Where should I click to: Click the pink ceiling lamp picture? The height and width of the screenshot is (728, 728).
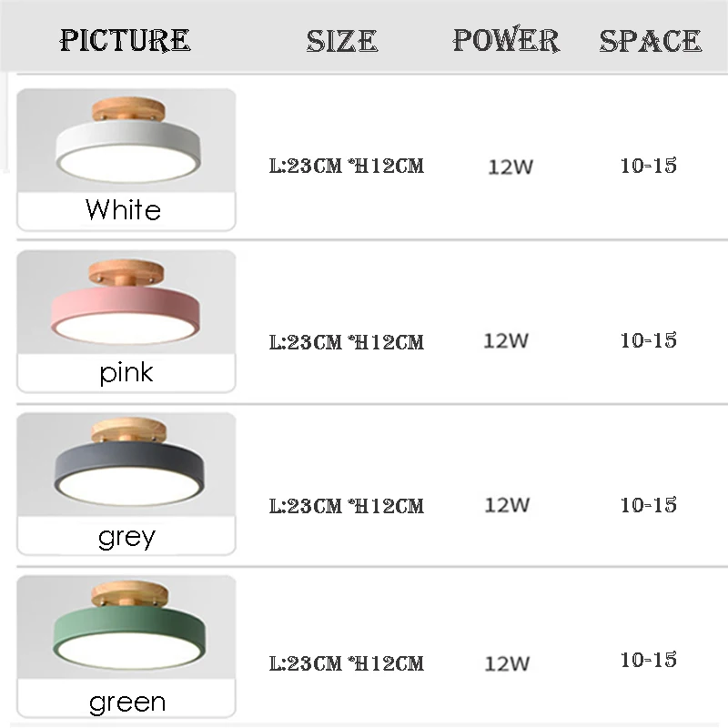click(x=126, y=305)
